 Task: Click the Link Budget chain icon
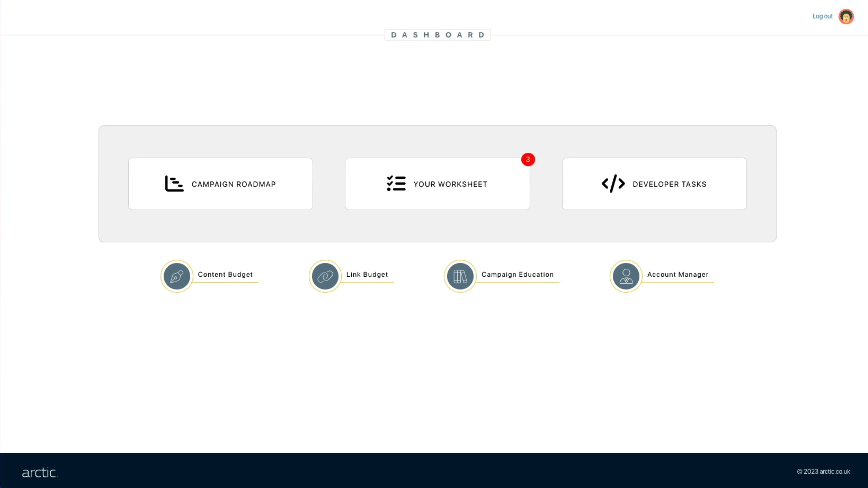tap(325, 276)
